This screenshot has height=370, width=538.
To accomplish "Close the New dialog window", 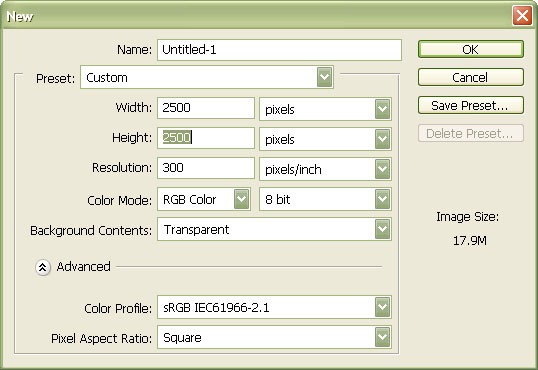I will 522,15.
